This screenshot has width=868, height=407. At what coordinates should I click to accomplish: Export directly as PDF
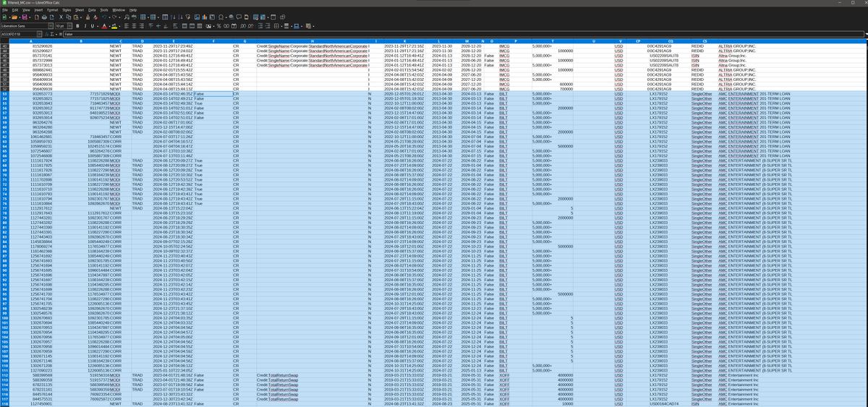37,17
